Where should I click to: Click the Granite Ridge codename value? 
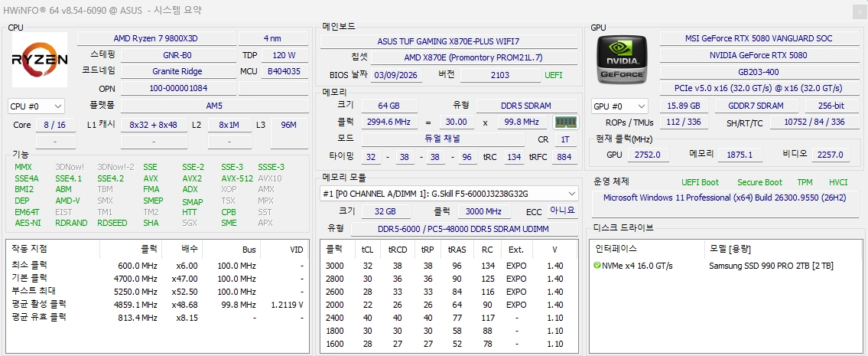coord(177,71)
